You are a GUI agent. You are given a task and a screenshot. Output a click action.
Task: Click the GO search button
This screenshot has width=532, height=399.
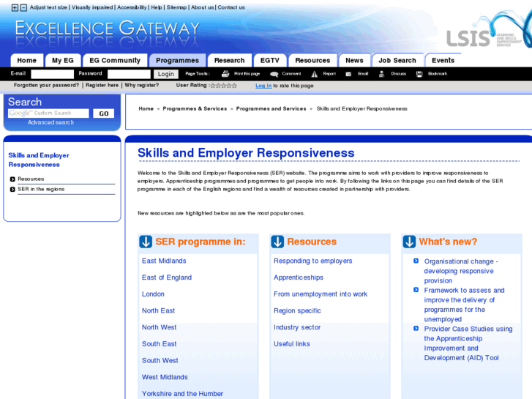point(104,113)
